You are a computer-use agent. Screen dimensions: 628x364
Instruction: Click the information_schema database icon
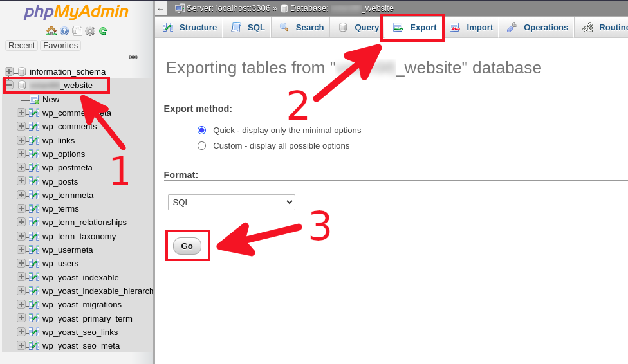coord(22,71)
